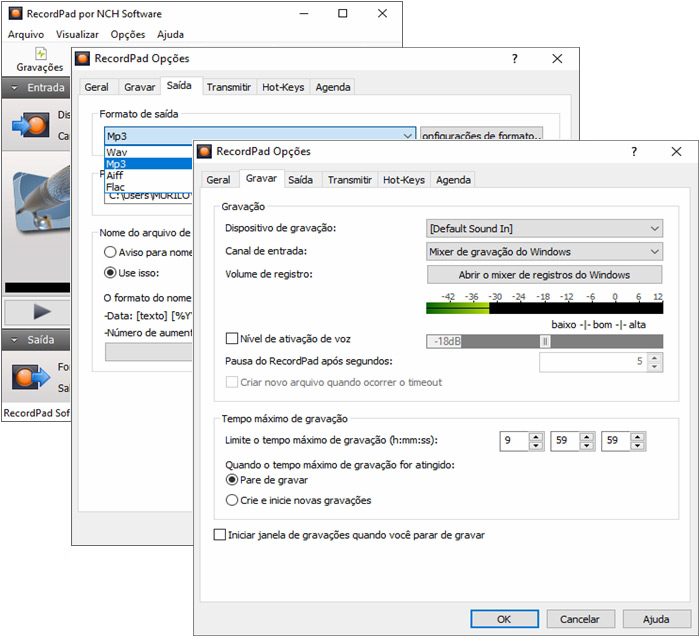Decrease the pause seconds spinner
Image resolution: width=700 pixels, height=637 pixels.
click(x=654, y=366)
